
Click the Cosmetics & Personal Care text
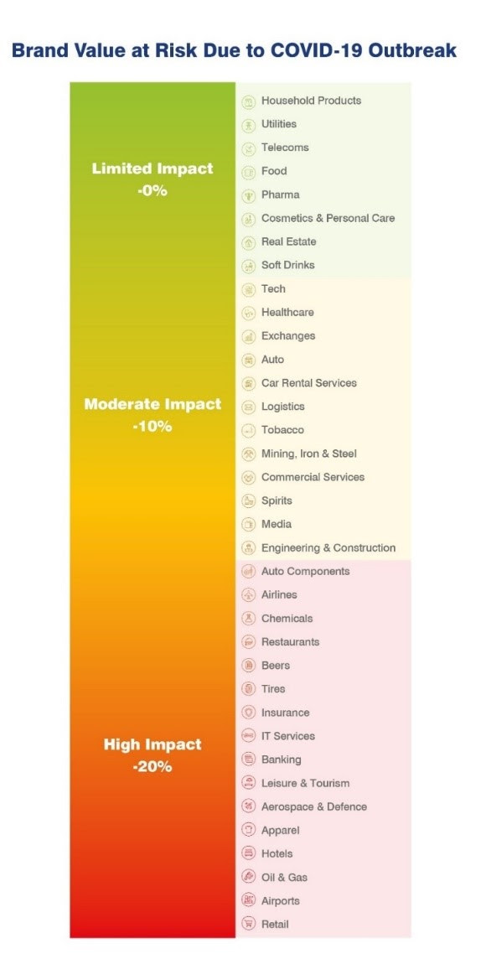click(328, 218)
